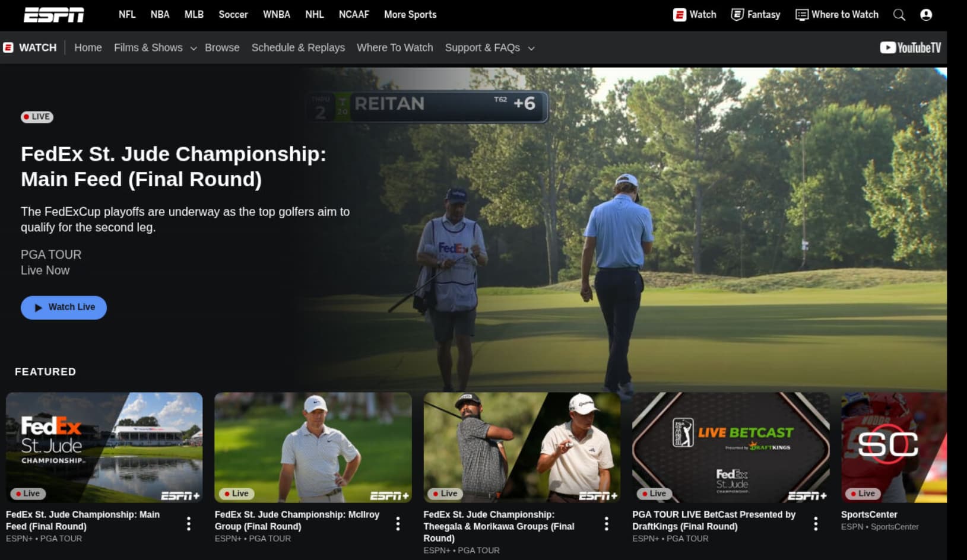This screenshot has width=967, height=560.
Task: Open Fantasy from the top bar
Action: point(756,15)
